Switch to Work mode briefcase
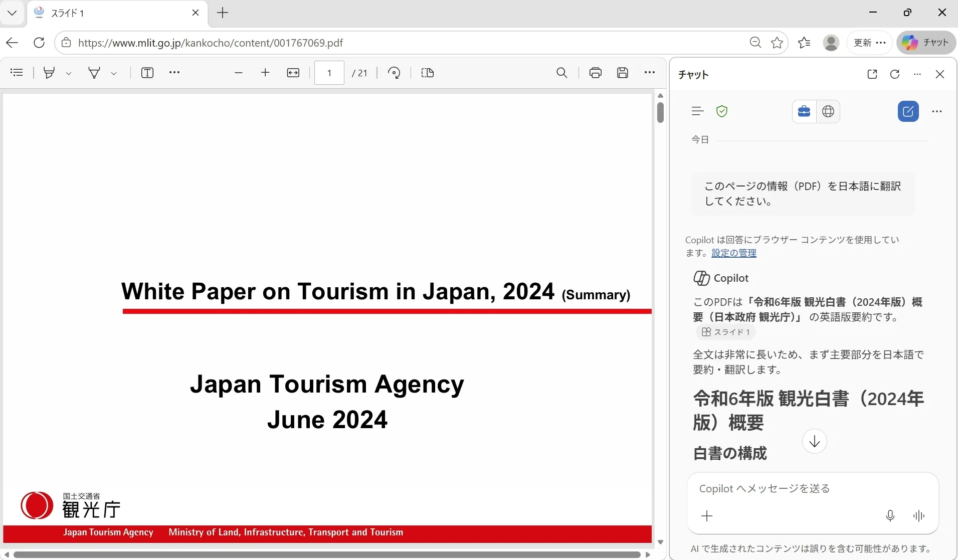Viewport: 958px width, 560px height. [x=804, y=111]
